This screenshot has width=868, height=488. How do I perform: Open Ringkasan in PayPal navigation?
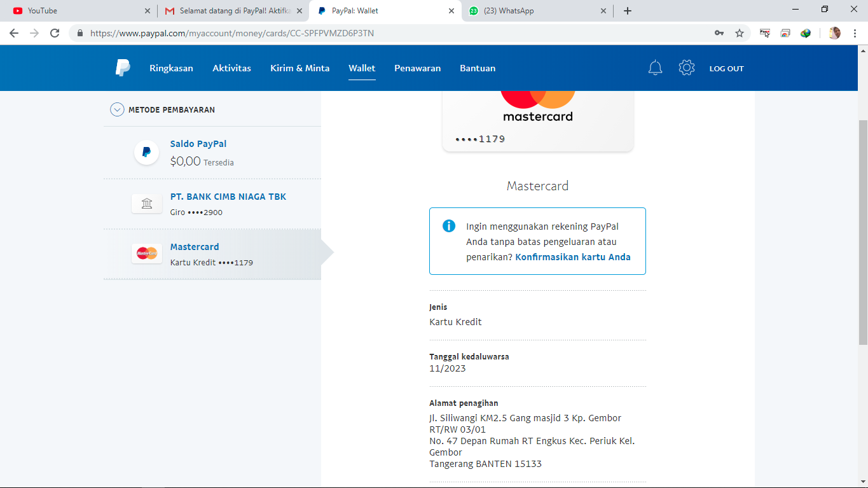[171, 68]
